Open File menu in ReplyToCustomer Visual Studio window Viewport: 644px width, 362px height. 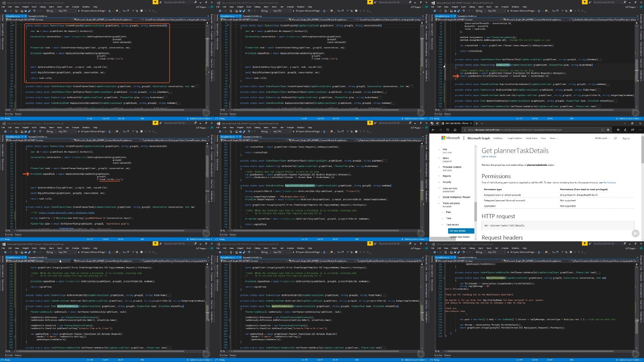click(433, 248)
